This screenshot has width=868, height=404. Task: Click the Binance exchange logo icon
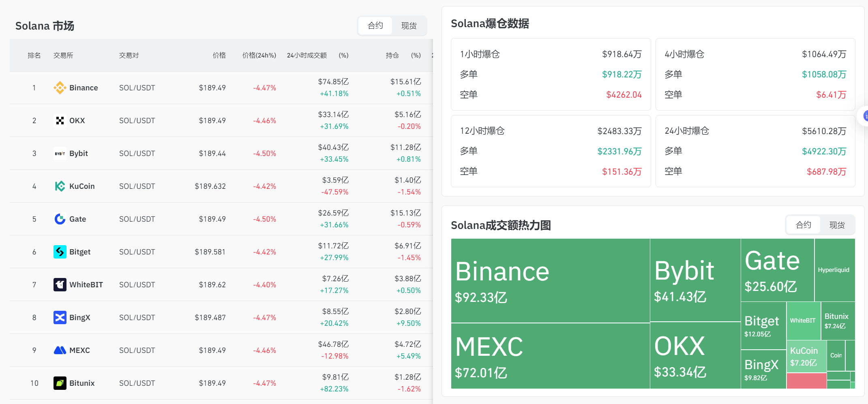(x=60, y=88)
